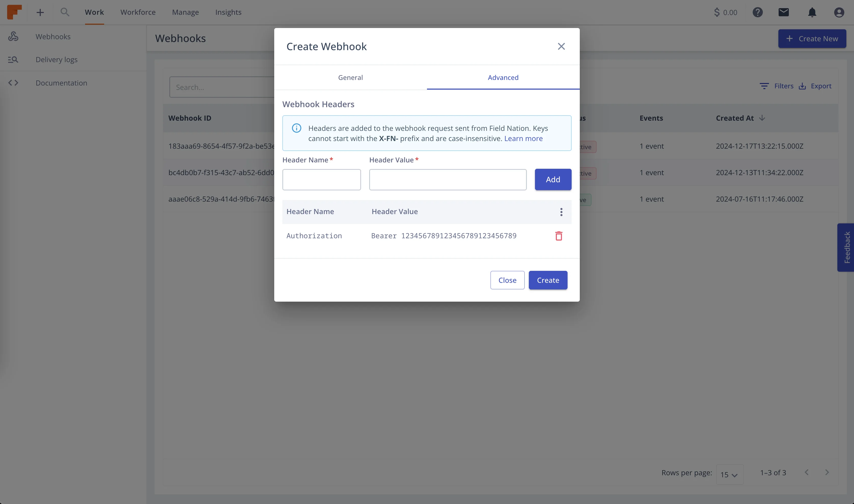Open the mail messages icon
The image size is (854, 504).
(783, 12)
